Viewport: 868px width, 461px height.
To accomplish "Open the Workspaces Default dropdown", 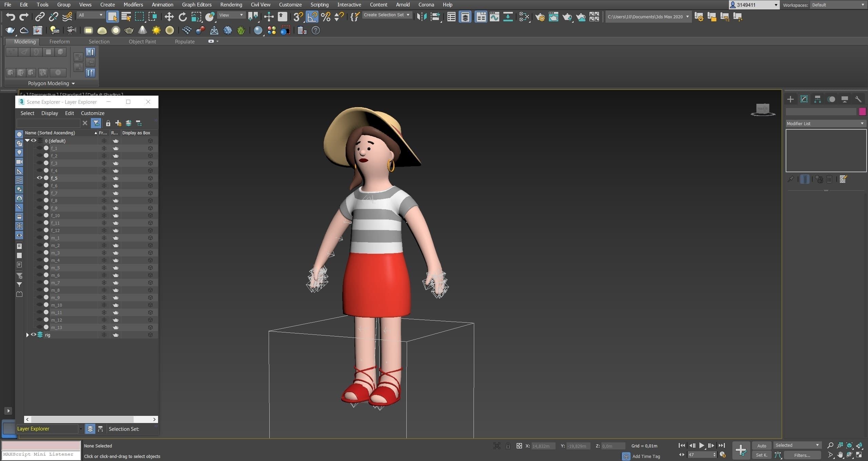I will pos(838,5).
